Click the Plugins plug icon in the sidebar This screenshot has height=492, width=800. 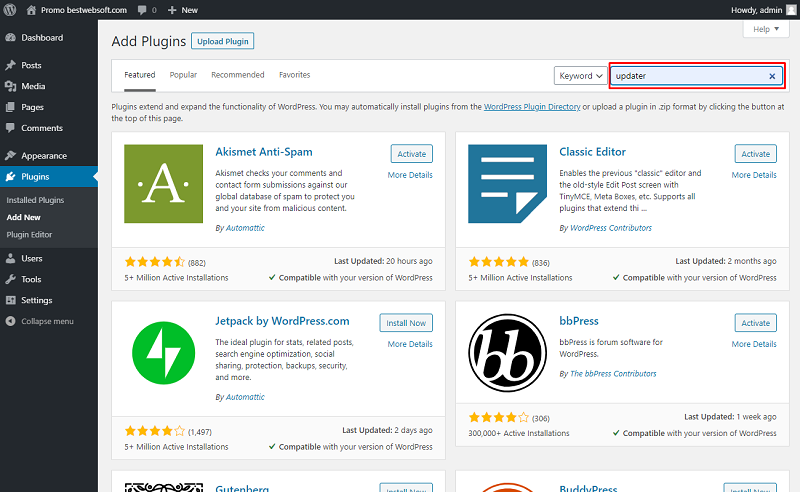pos(10,176)
